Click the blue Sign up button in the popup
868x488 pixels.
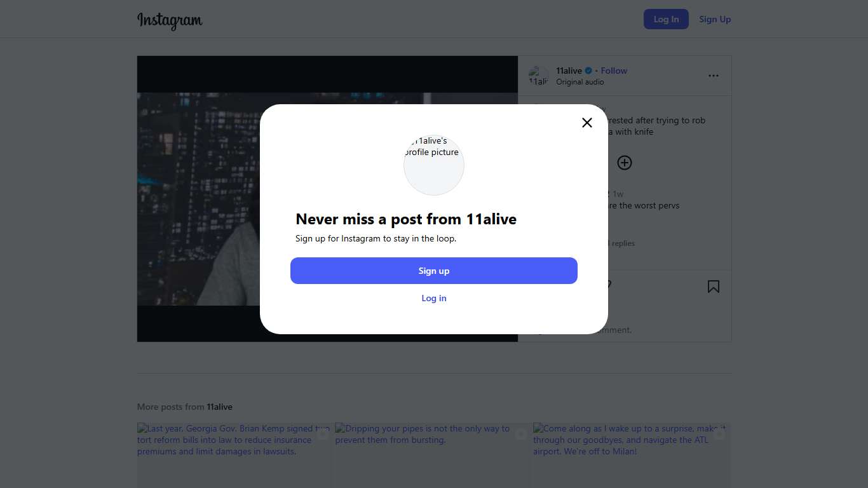(x=434, y=271)
